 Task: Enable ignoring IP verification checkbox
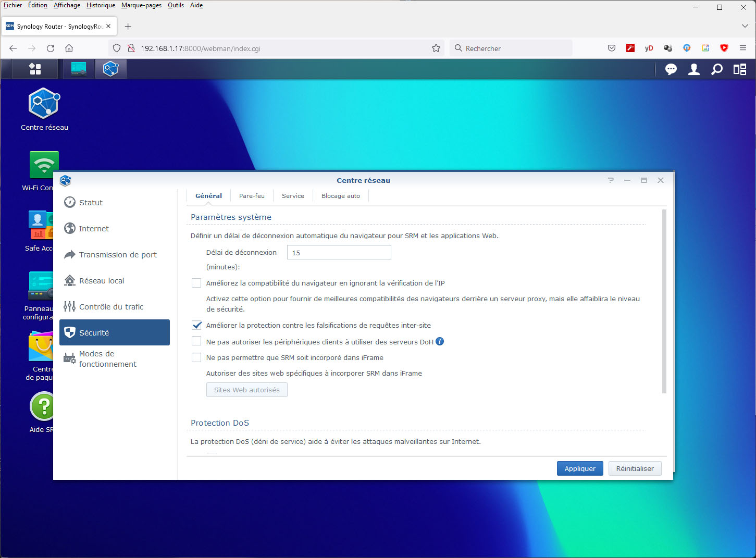pos(196,283)
